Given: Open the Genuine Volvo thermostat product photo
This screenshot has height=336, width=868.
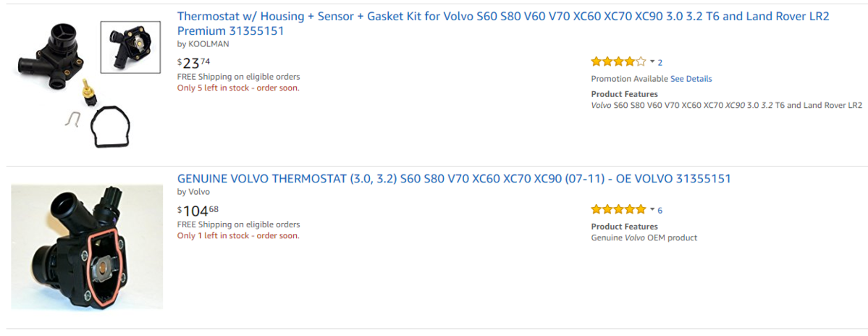Looking at the screenshot, I should coord(87,247).
